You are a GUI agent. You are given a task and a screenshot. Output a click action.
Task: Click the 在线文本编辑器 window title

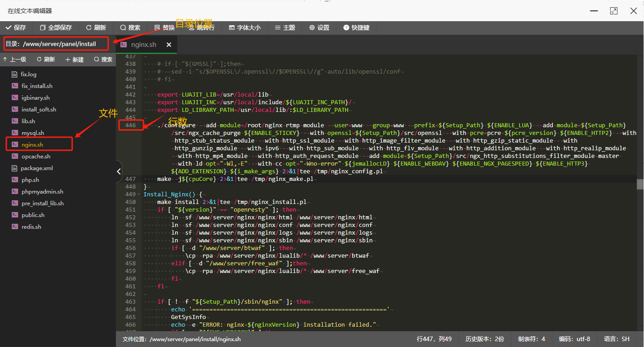coord(30,11)
